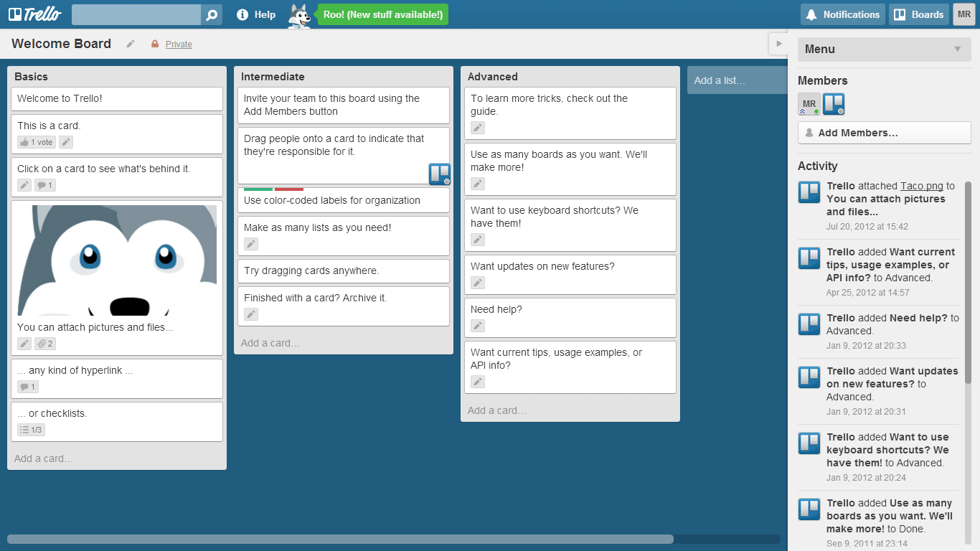Select the 1/3 checklist badge

(30, 429)
